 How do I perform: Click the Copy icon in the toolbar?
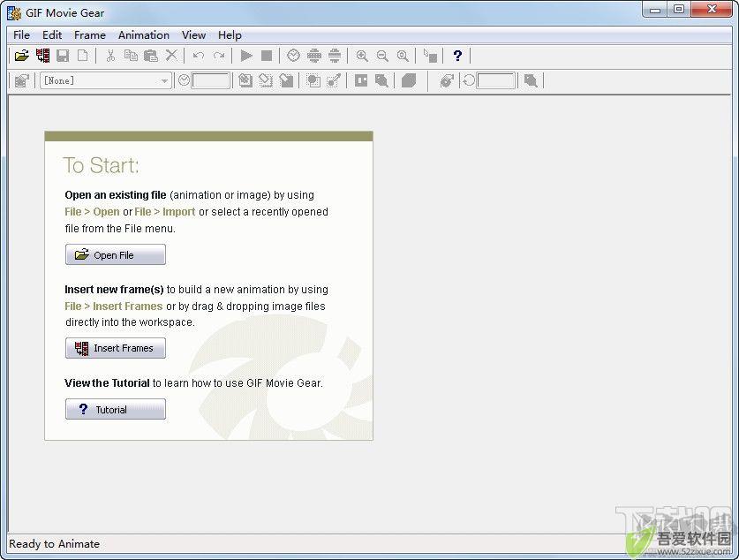131,56
